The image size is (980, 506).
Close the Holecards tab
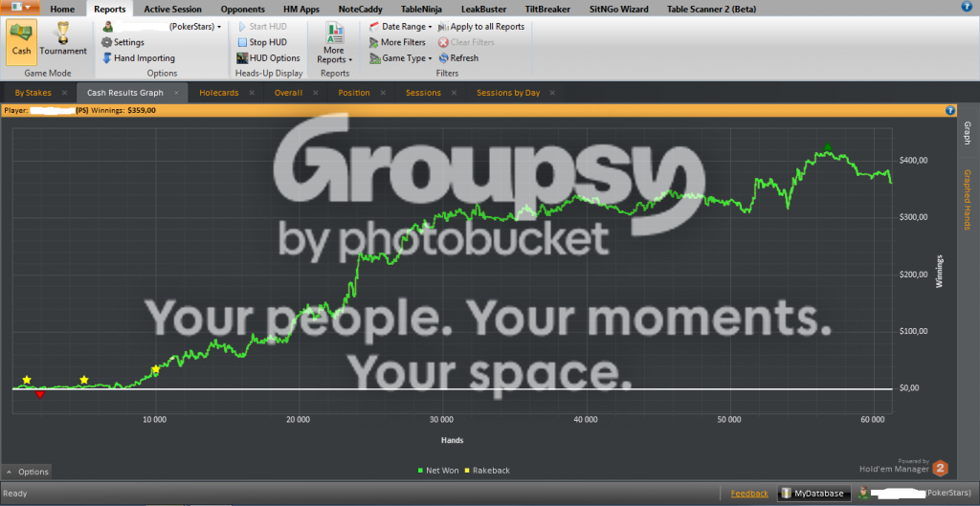(252, 93)
